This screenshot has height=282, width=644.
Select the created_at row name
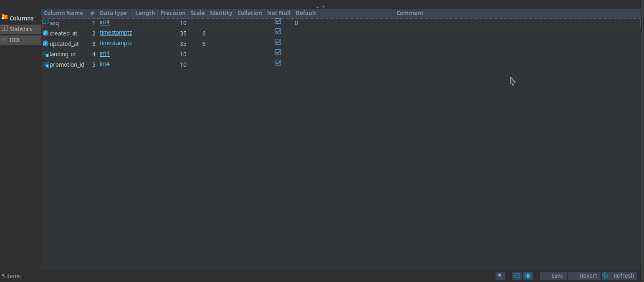(x=63, y=33)
